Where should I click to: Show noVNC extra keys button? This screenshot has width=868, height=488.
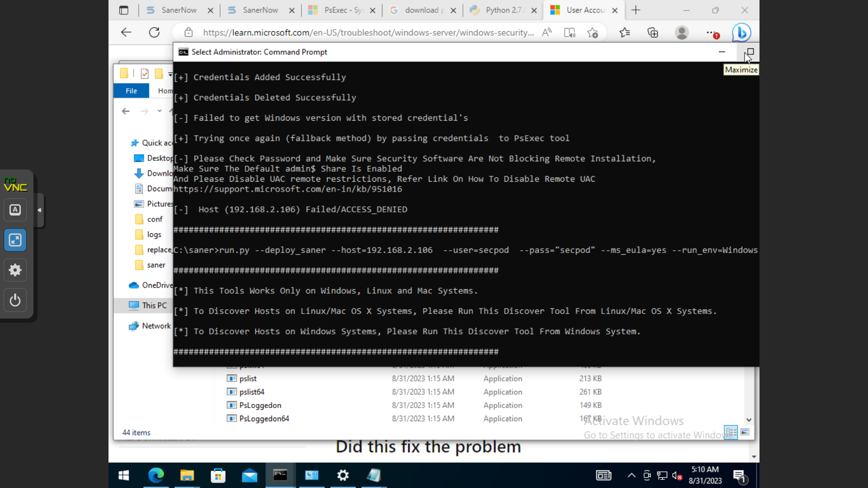(15, 210)
